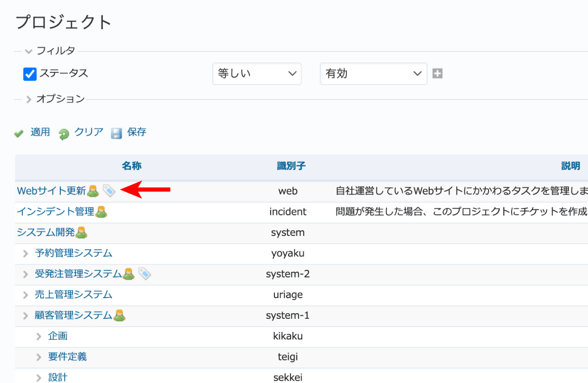Open the インシデント管理 project
Image resolution: width=588 pixels, height=383 pixels.
(55, 211)
